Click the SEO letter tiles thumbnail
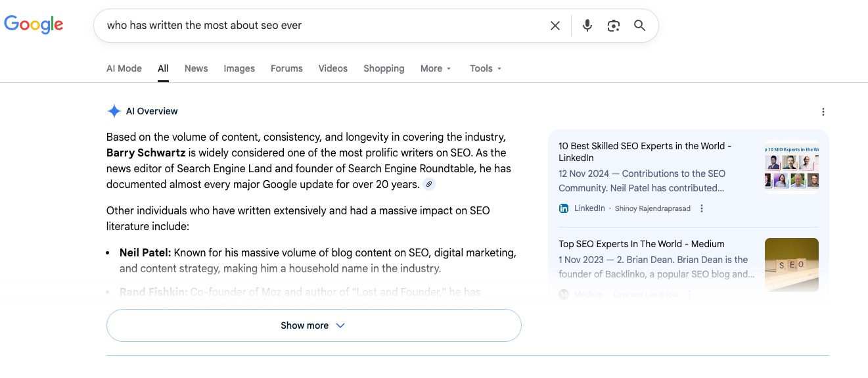Screen dimensions: 868x378 tap(791, 264)
